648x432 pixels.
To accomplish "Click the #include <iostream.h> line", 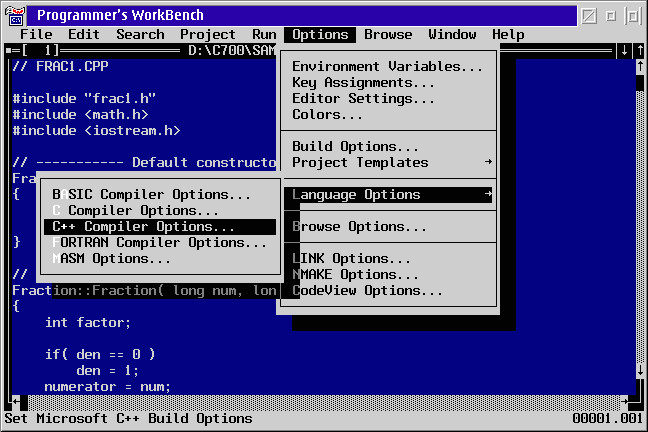I will 96,131.
